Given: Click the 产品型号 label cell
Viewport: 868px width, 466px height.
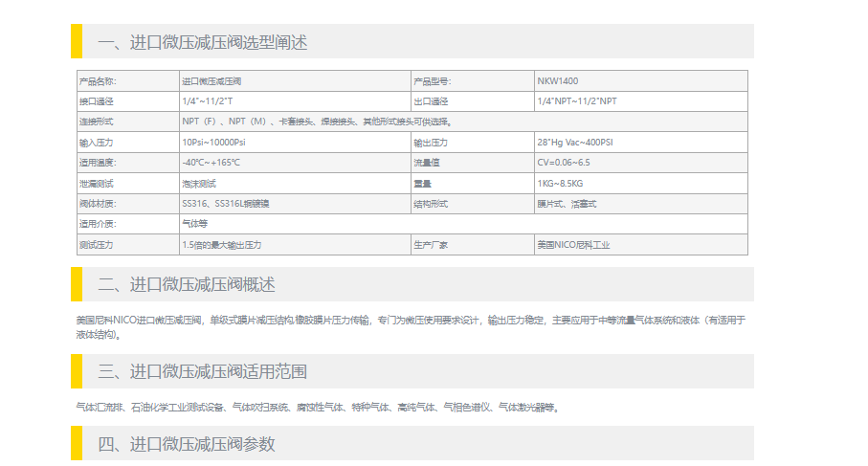Looking at the screenshot, I should click(433, 81).
